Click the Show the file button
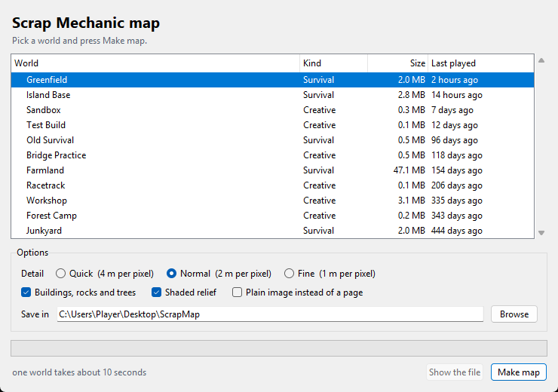The width and height of the screenshot is (558, 392). point(455,372)
